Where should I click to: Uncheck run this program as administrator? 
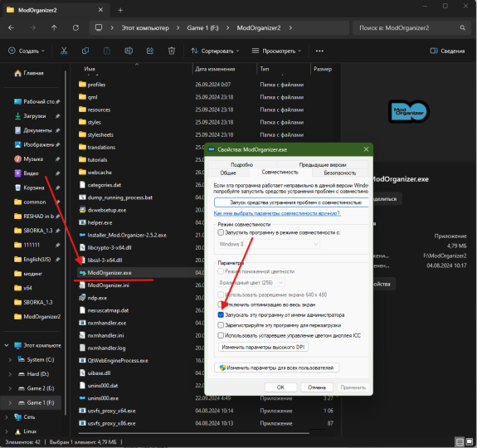click(221, 315)
